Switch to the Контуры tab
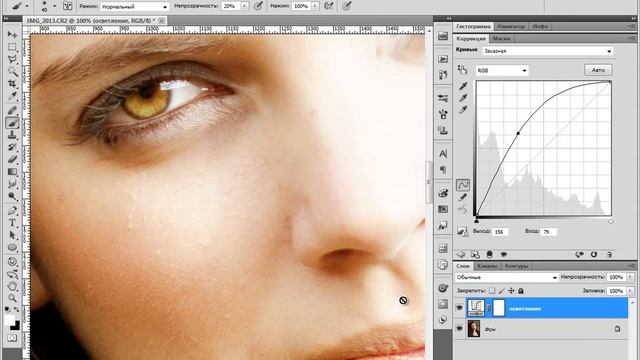Image resolution: width=640 pixels, height=360 pixels. point(516,266)
